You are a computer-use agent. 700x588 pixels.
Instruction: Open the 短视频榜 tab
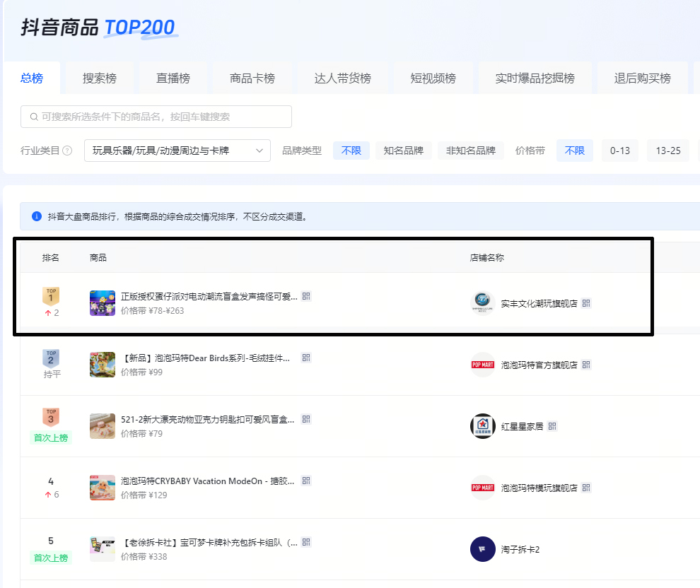(x=433, y=78)
